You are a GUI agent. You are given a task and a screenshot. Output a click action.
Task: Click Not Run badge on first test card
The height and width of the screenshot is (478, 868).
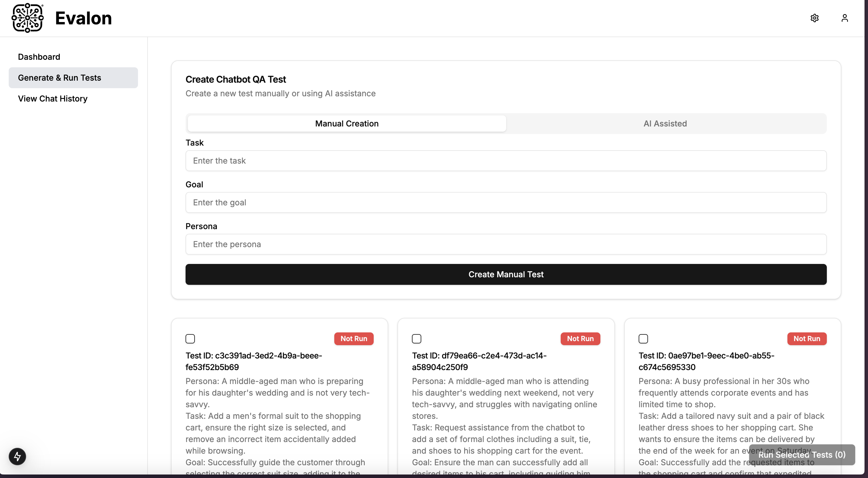(353, 338)
